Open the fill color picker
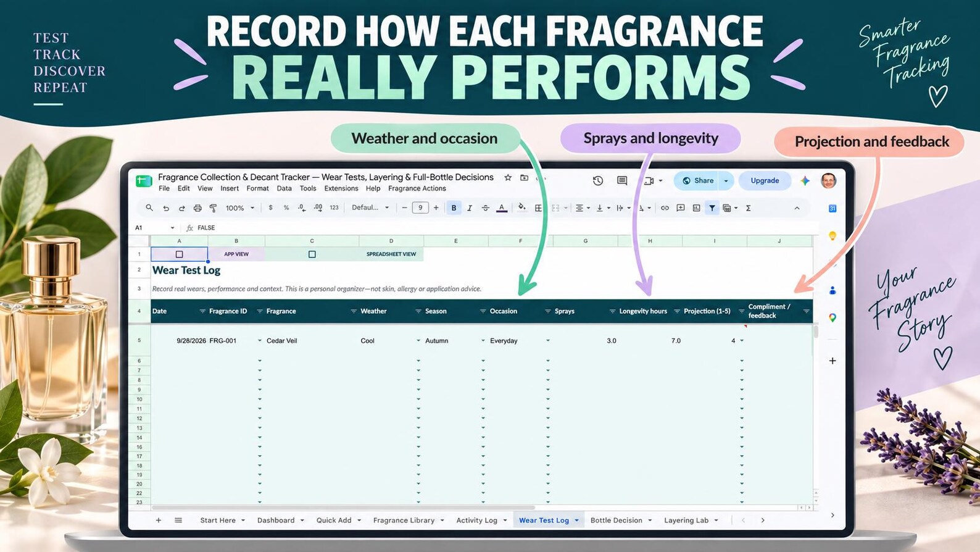This screenshot has width=980, height=552. pos(522,207)
